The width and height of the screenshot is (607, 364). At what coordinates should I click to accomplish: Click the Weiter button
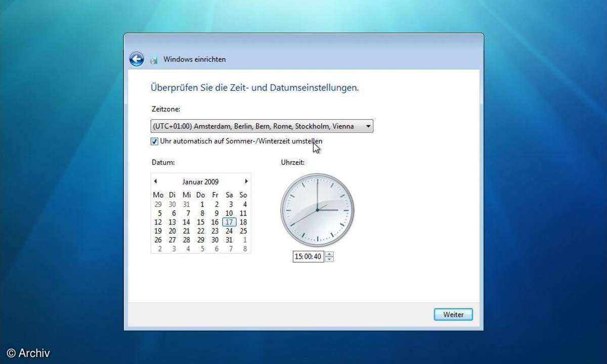453,314
